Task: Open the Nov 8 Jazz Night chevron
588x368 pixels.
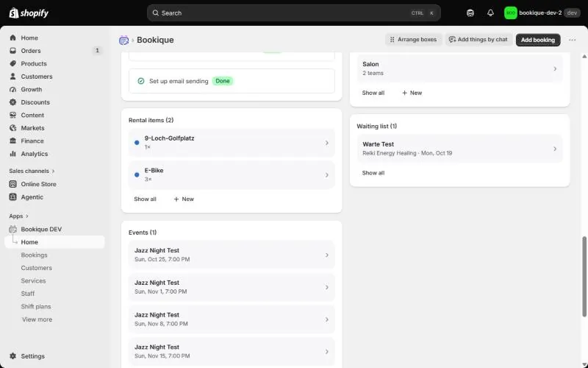Action: coord(327,319)
